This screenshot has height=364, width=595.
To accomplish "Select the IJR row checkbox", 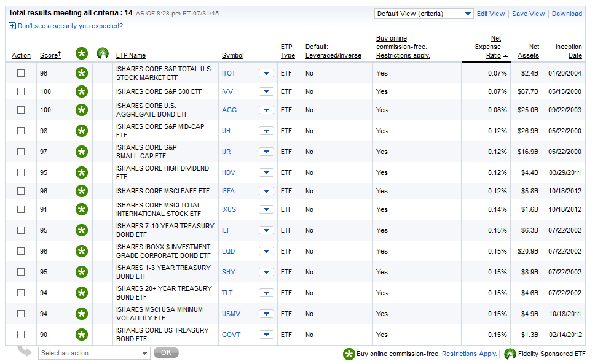I will [x=21, y=152].
